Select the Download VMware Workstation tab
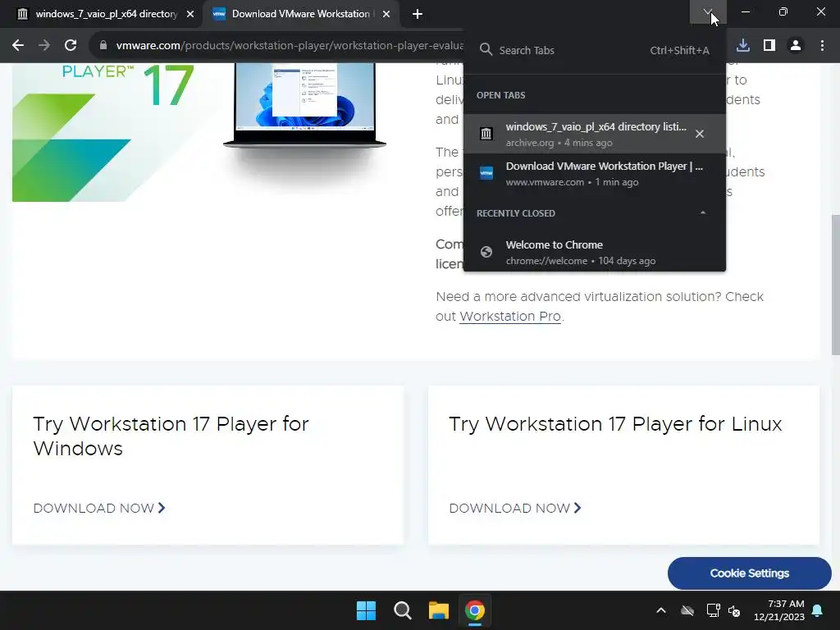840x630 pixels. pyautogui.click(x=301, y=14)
